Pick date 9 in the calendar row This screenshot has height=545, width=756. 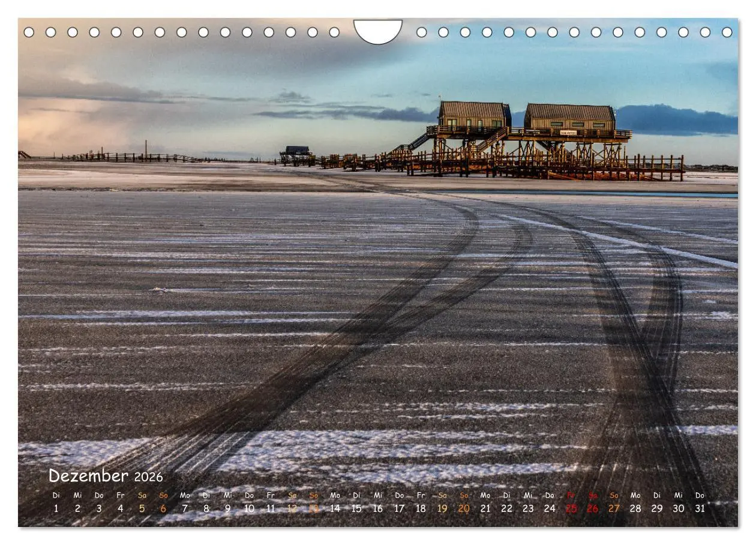pos(227,508)
